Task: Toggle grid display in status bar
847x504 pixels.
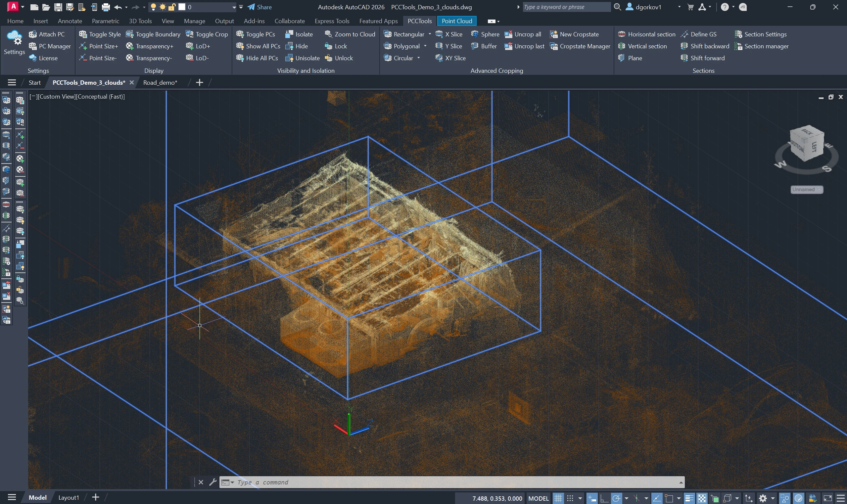Action: (558, 498)
